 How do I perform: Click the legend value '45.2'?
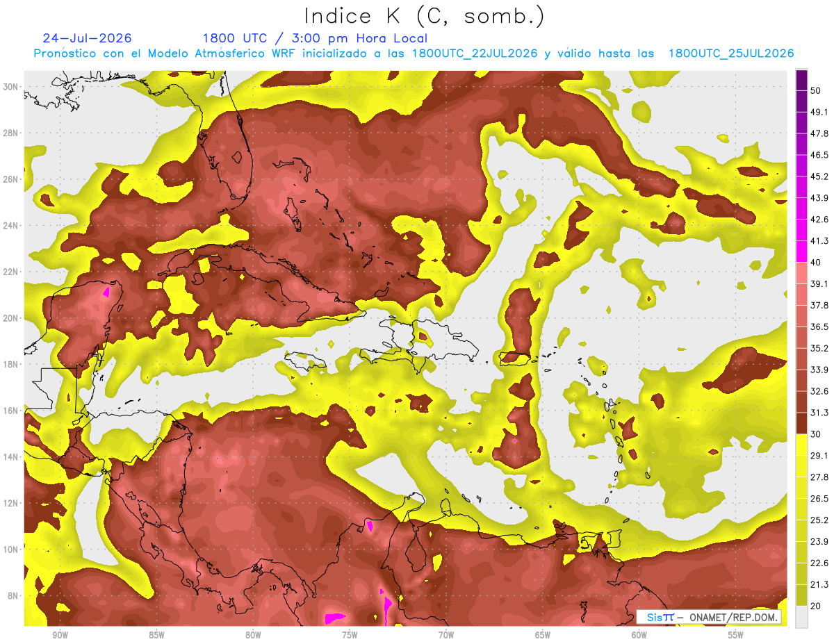tap(819, 176)
